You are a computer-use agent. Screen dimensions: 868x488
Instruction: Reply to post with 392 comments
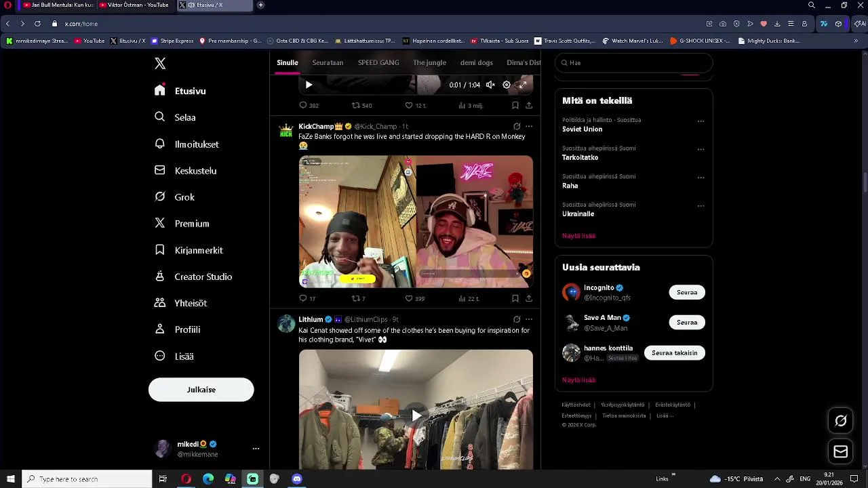[x=309, y=105]
